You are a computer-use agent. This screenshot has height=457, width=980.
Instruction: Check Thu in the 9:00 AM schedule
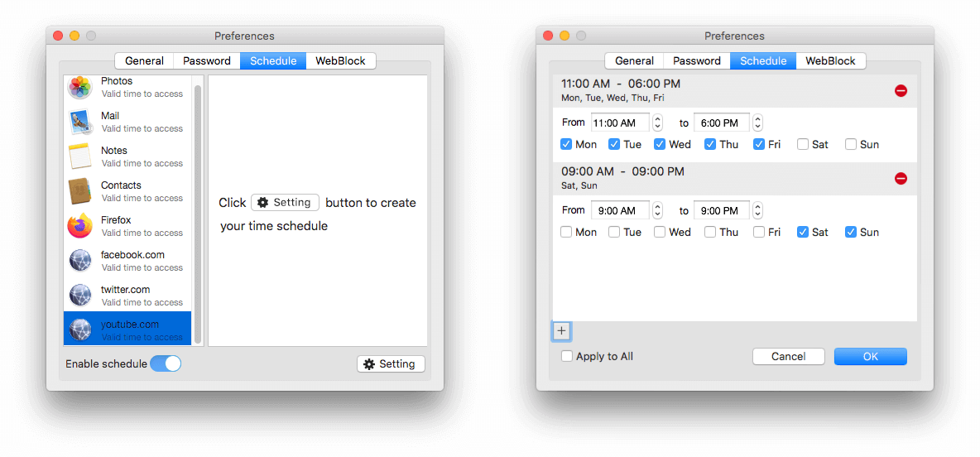coord(711,232)
